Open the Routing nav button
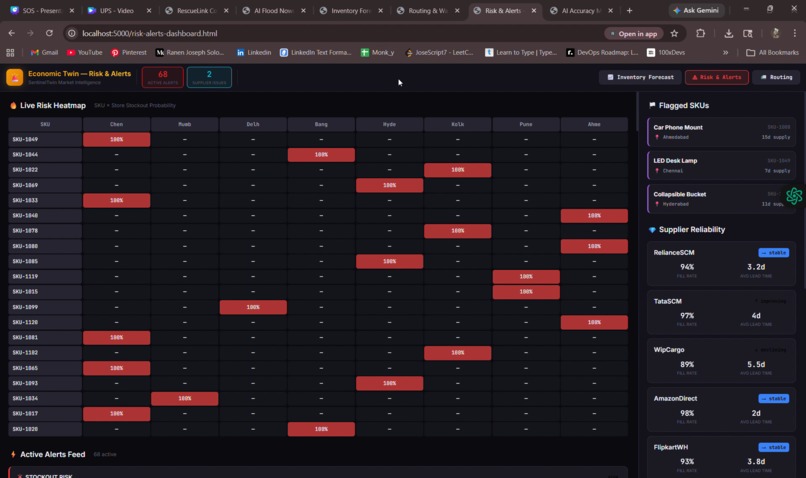The image size is (806, 478). click(776, 77)
